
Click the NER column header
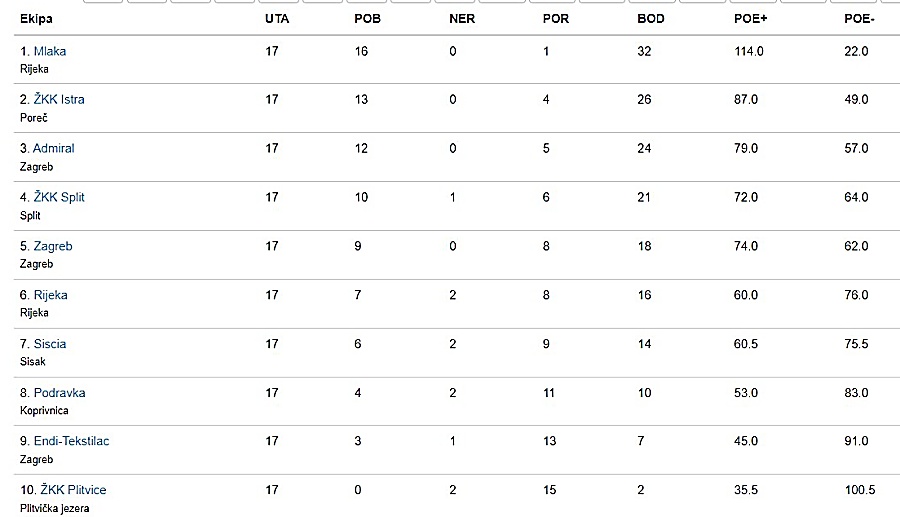click(462, 19)
